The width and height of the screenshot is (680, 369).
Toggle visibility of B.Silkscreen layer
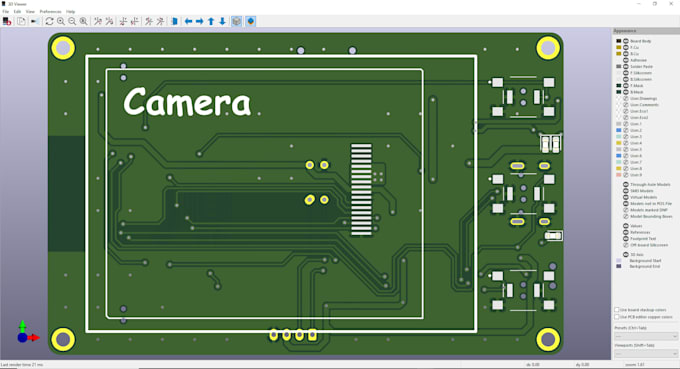tap(626, 79)
